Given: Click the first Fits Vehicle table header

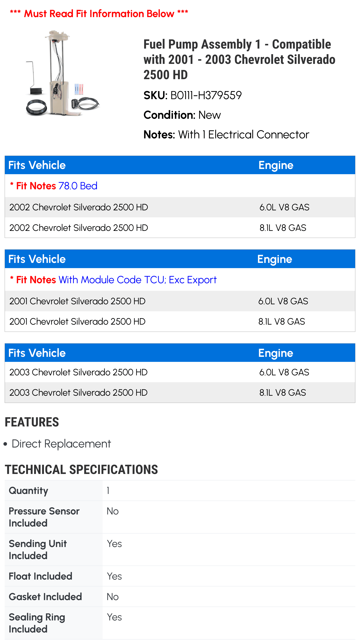Looking at the screenshot, I should pos(37,165).
